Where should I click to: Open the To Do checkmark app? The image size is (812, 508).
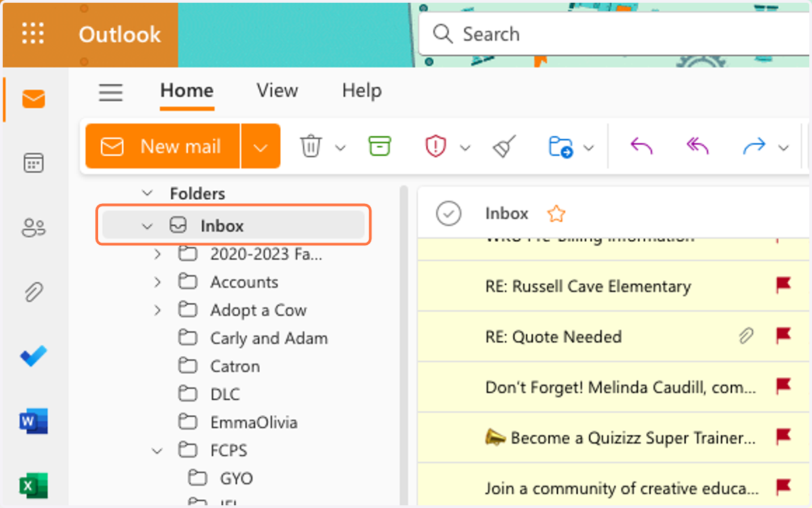point(33,356)
